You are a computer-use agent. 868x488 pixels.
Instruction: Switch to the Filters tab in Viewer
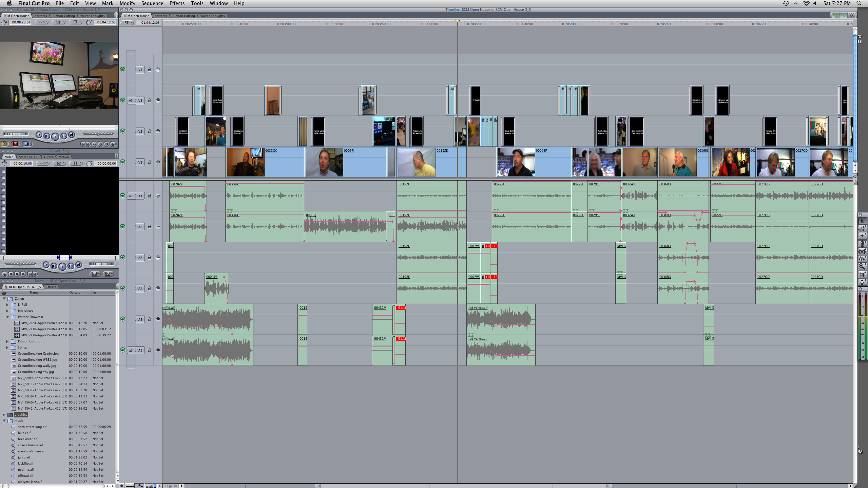point(49,157)
